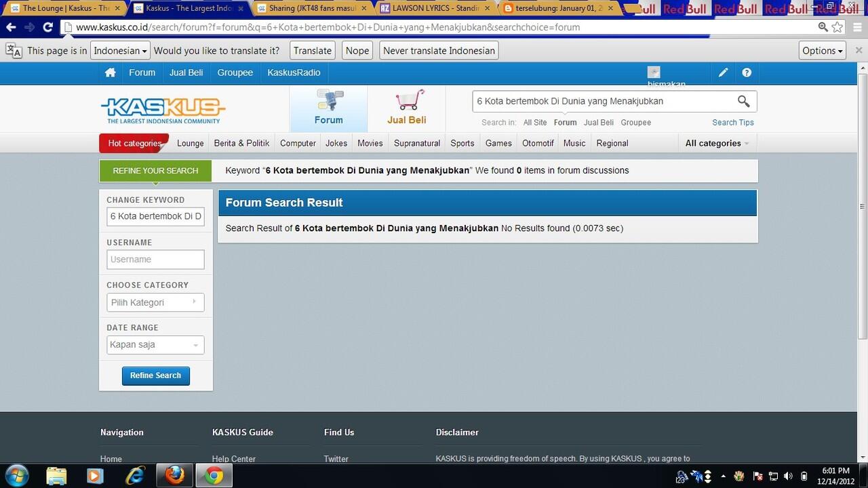Viewport: 868px width, 488px height.
Task: Open the Windows Start button
Action: tap(17, 476)
